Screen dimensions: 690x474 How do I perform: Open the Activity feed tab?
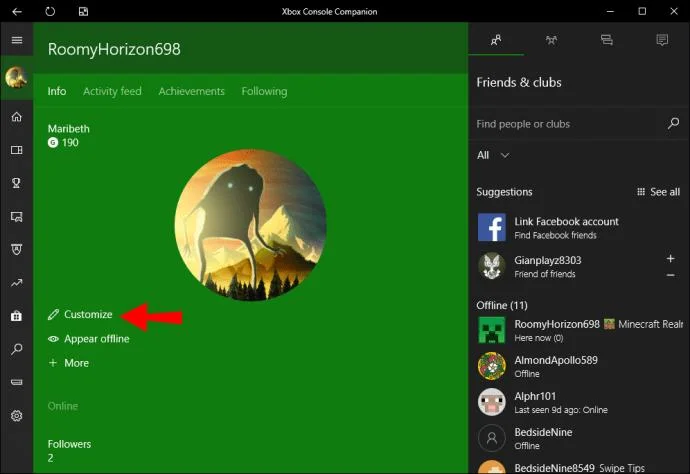(112, 91)
